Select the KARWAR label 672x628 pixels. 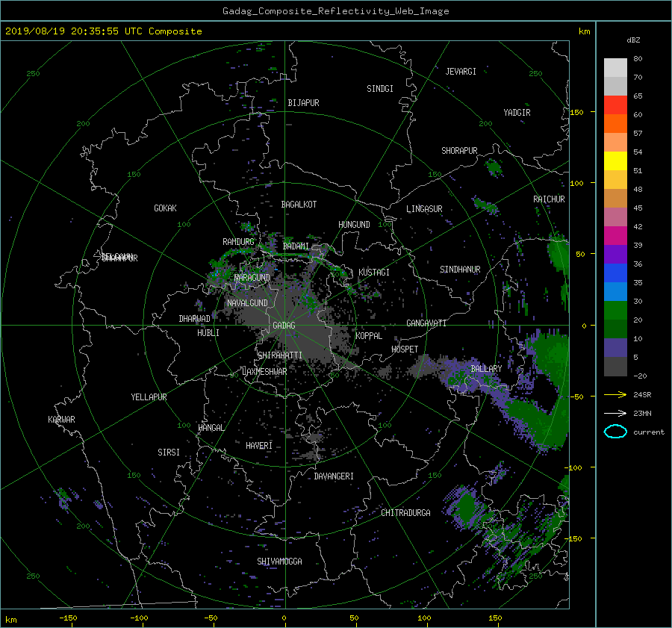[61, 420]
